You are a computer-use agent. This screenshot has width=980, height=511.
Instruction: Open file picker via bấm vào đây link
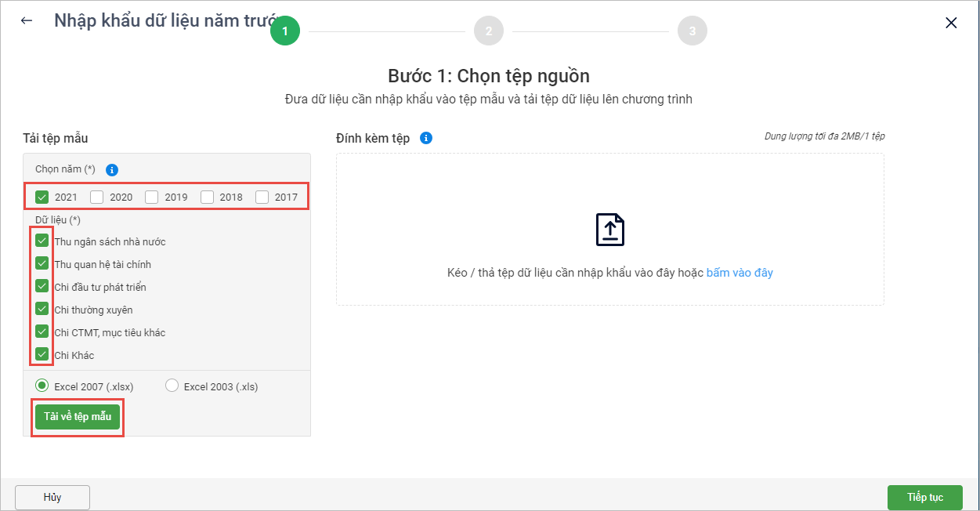tap(740, 273)
